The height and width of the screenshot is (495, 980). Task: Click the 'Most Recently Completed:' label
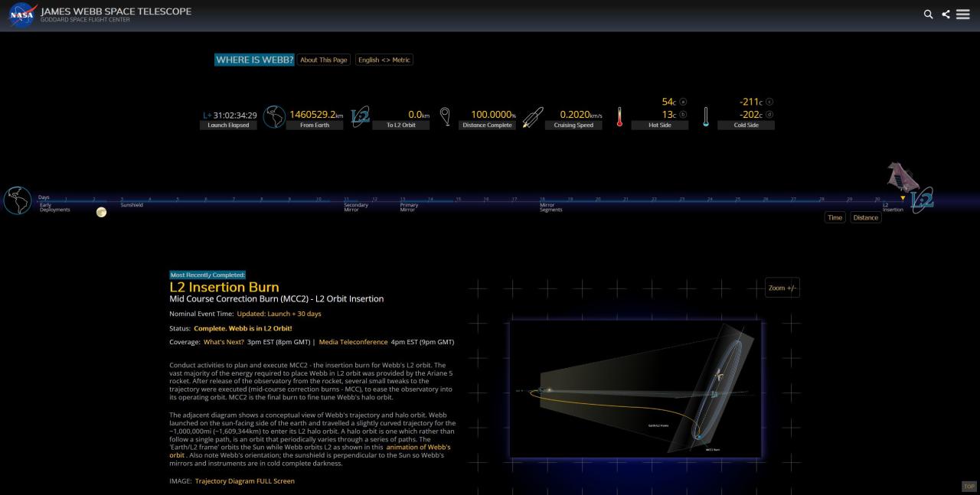coord(207,275)
